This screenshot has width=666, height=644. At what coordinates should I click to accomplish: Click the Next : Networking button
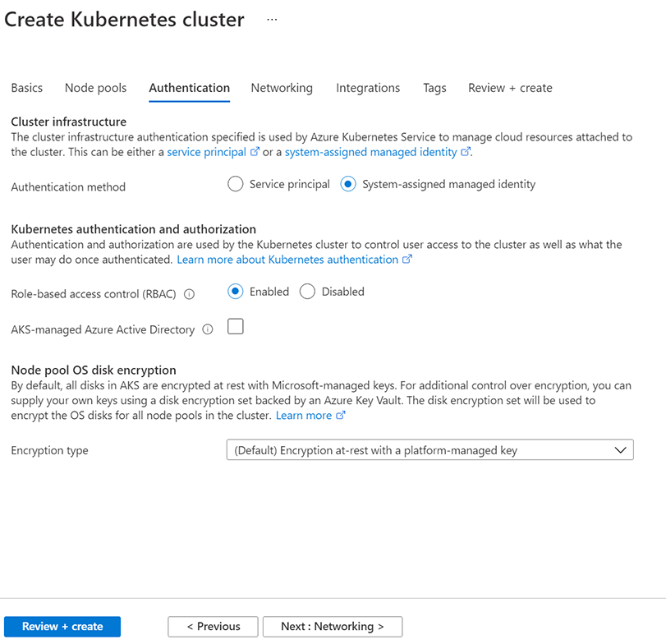coord(333,627)
